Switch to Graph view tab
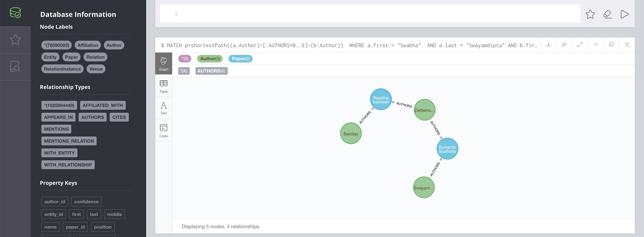Image resolution: width=644 pixels, height=237 pixels. coord(164,64)
